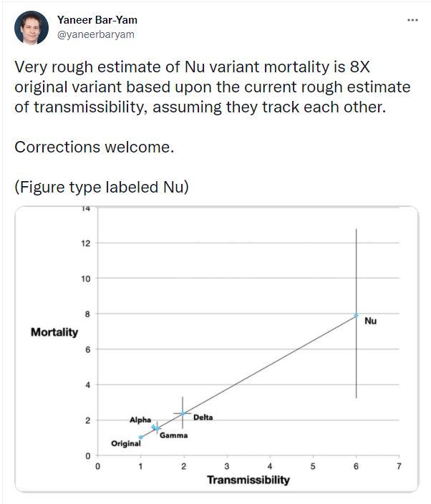Click the Original label in the chart
This screenshot has height=504, width=431.
pyautogui.click(x=126, y=444)
